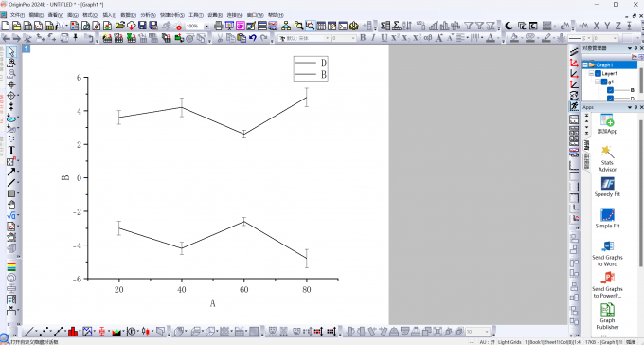Open the Speedy Fit app
This screenshot has width=644, height=345.
click(607, 187)
